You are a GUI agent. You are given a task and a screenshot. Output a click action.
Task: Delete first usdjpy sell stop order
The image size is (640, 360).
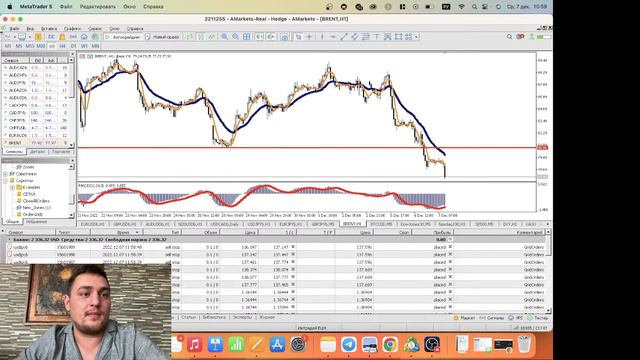click(451, 247)
